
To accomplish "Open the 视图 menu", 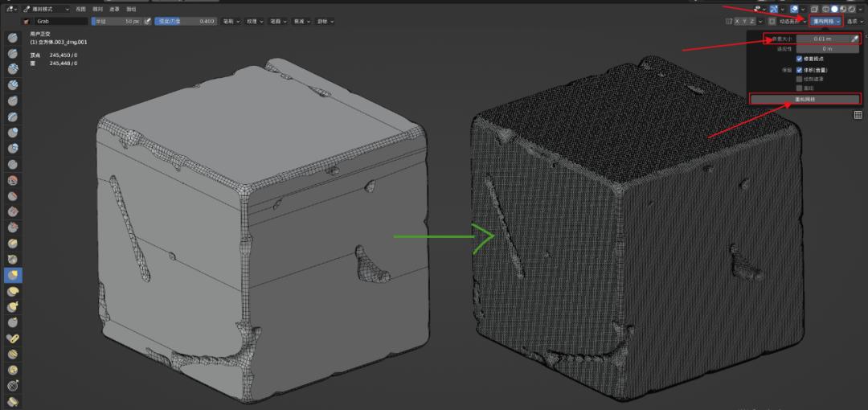I will [80, 9].
